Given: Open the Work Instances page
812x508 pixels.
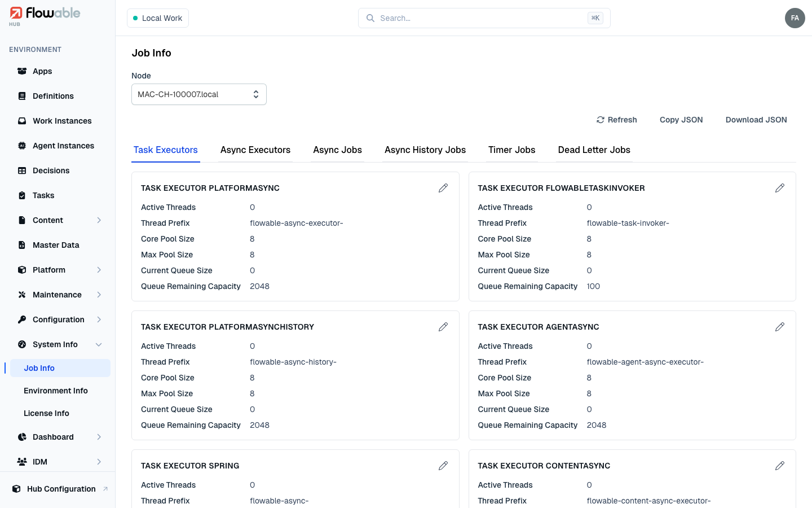Looking at the screenshot, I should [x=62, y=121].
